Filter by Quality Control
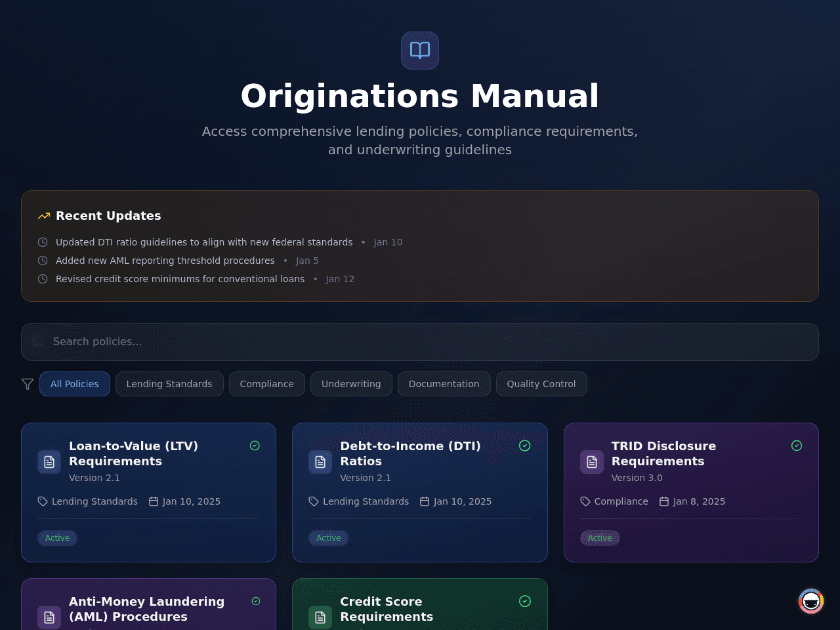The width and height of the screenshot is (840, 630). 541,384
